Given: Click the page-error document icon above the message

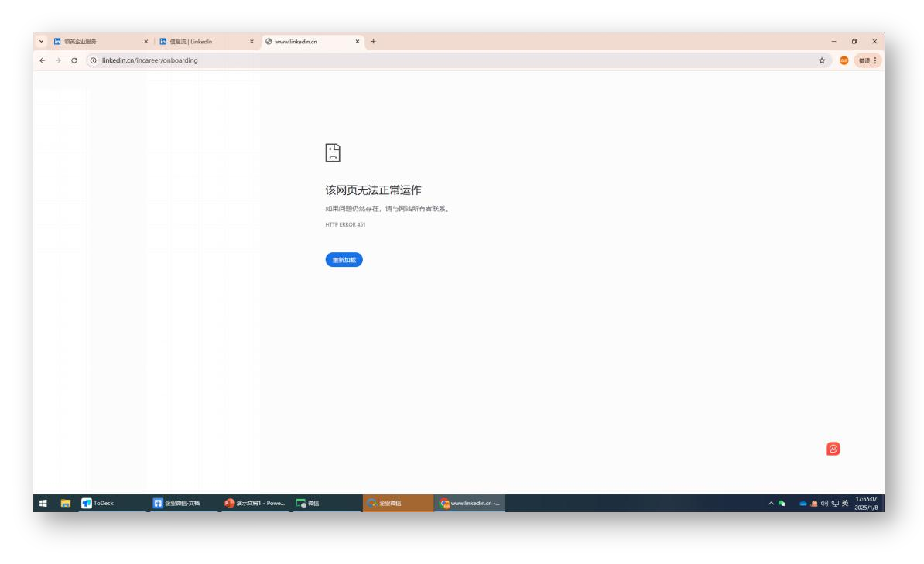Looking at the screenshot, I should (x=332, y=153).
